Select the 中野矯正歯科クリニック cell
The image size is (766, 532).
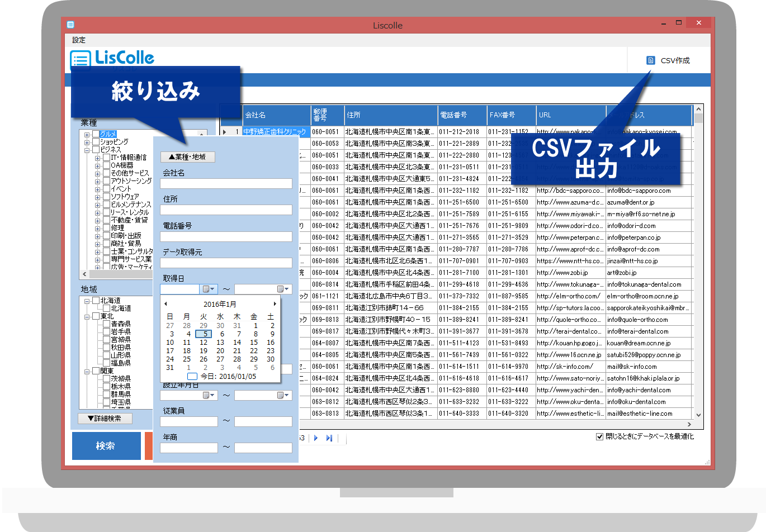pos(276,132)
